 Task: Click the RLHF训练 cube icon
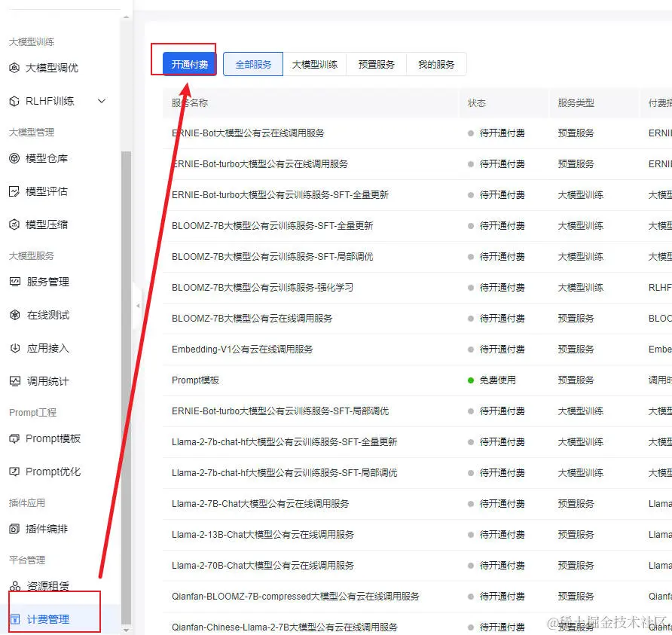(14, 101)
